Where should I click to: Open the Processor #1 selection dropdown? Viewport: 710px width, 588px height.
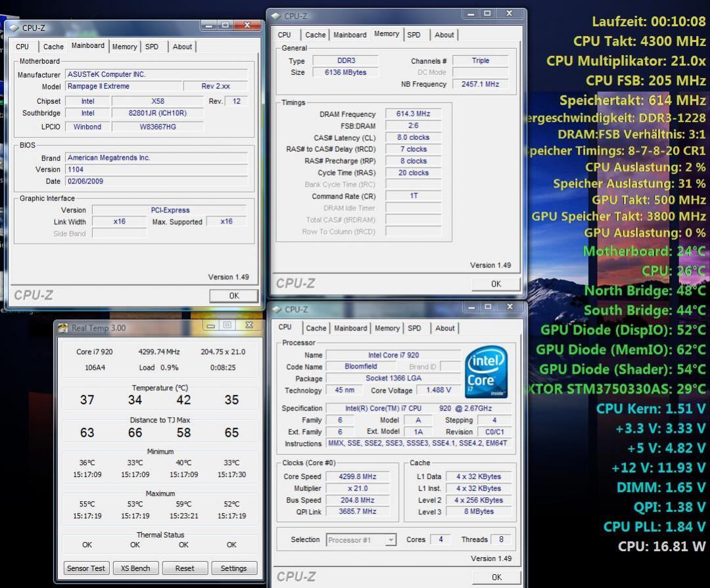(x=362, y=540)
